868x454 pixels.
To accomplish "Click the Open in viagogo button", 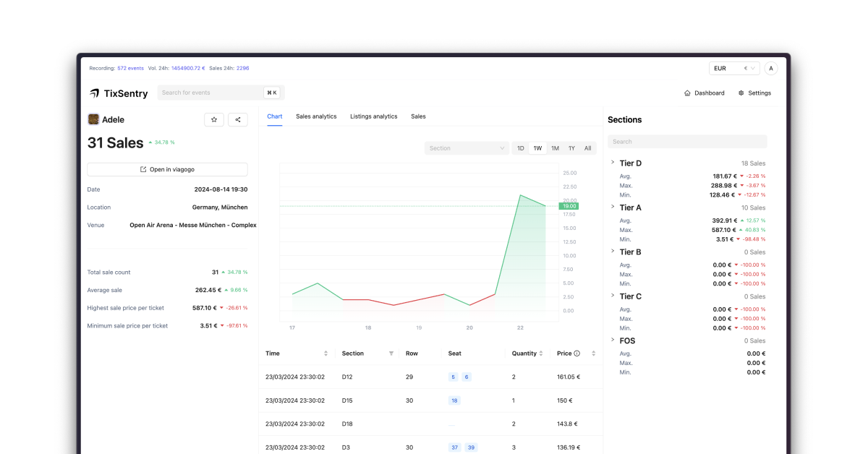I will (167, 169).
